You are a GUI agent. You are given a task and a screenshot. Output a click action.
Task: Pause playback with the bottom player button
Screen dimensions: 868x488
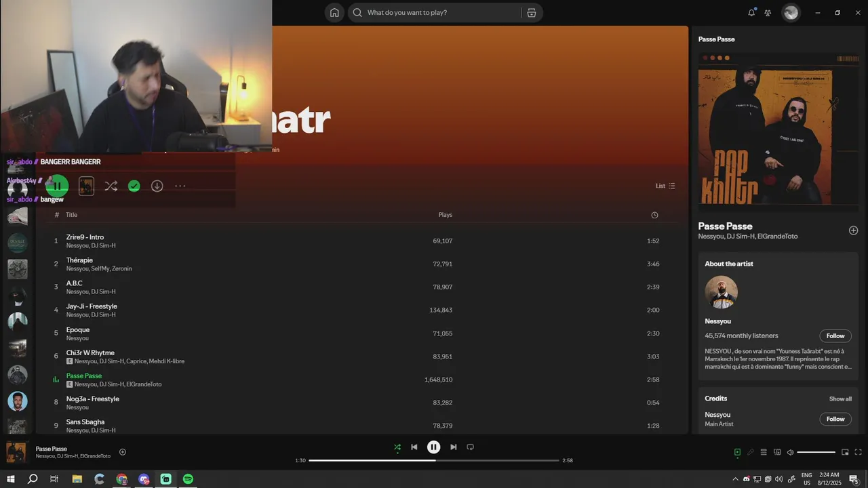pyautogui.click(x=433, y=447)
